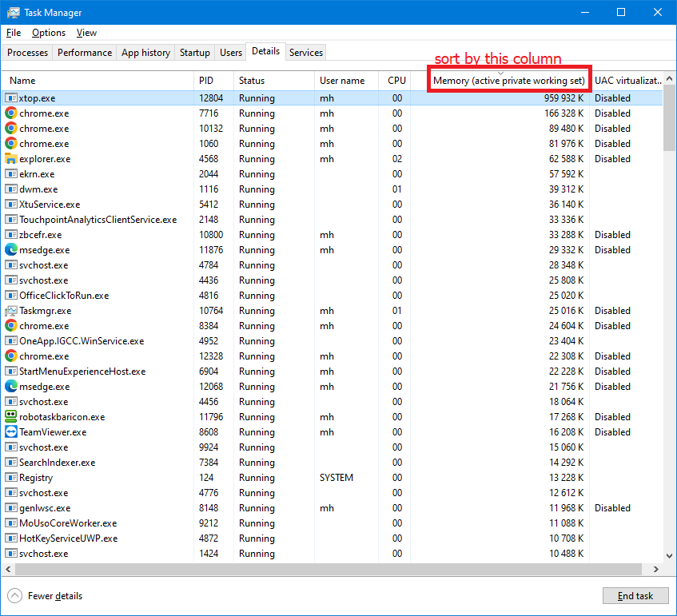Viewport: 677px width, 616px height.
Task: Click the zbcefr.exe process icon
Action: [x=11, y=235]
